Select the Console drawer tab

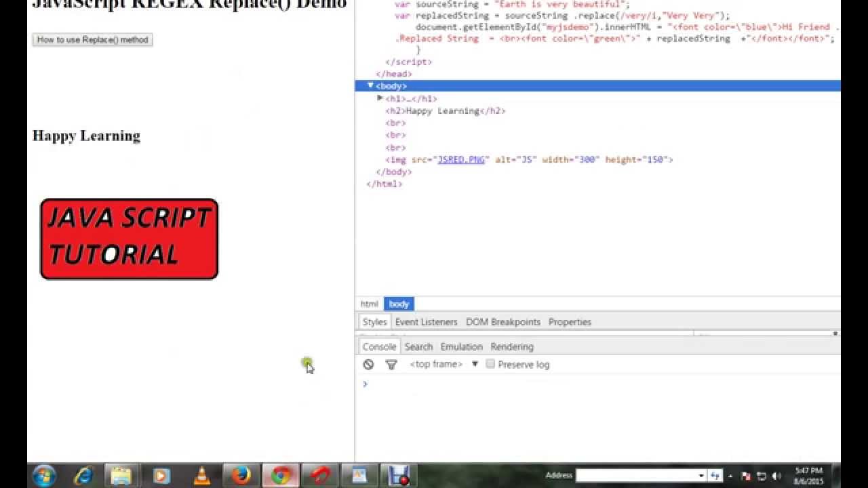pyautogui.click(x=379, y=346)
